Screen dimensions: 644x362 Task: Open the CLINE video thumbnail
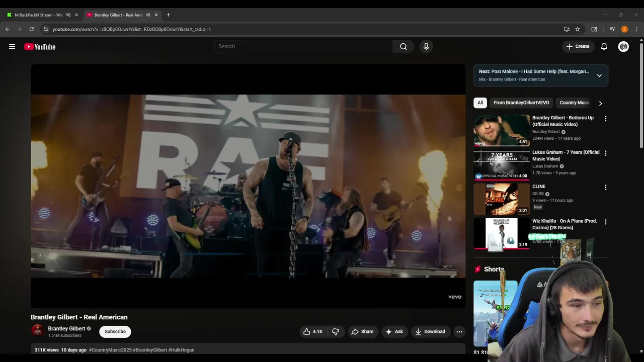[x=502, y=199]
